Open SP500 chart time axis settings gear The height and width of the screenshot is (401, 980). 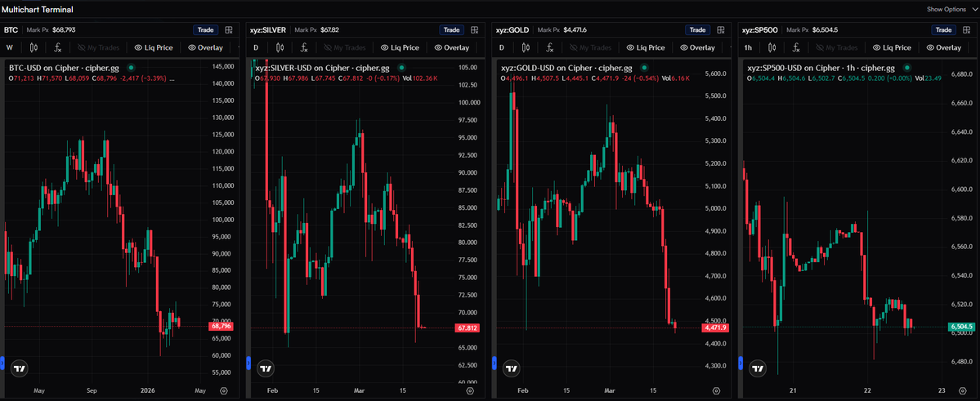point(962,391)
